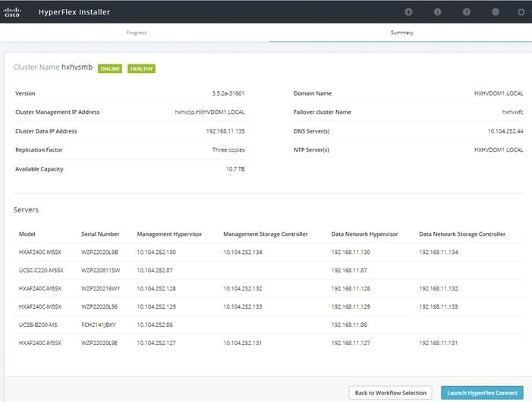Select data storage controller IP 192.168.11.132

[x=439, y=288]
